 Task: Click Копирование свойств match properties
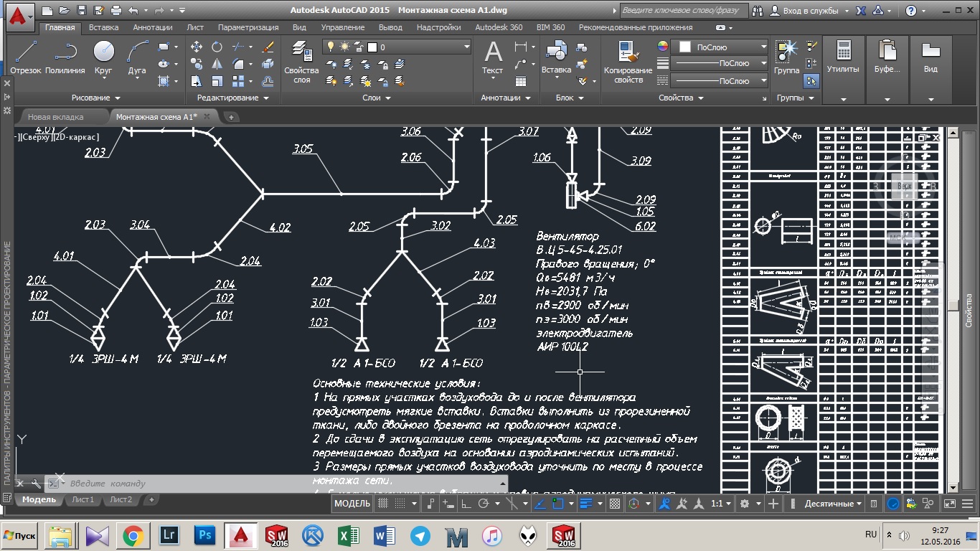pyautogui.click(x=628, y=62)
